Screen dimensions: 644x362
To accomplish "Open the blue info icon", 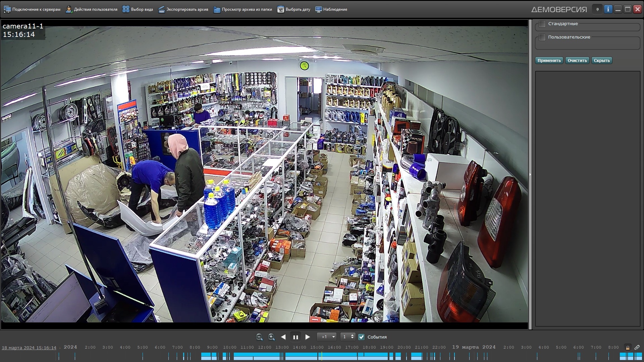I will (x=608, y=9).
